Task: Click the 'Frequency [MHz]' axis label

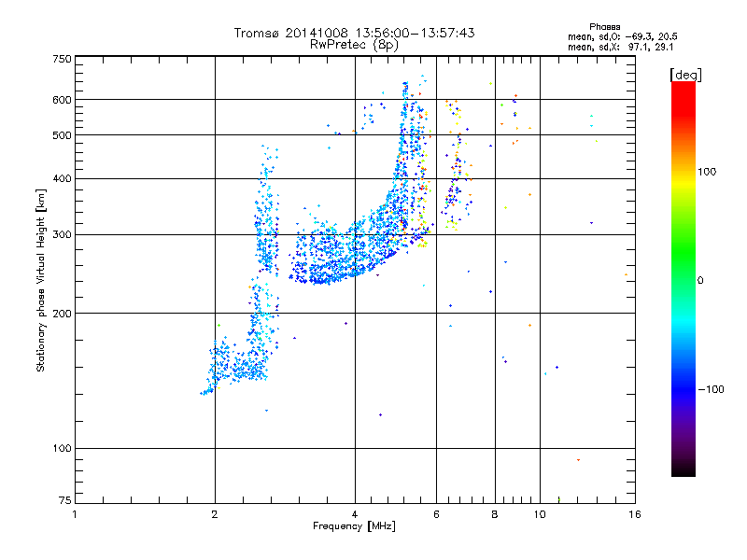Action: pyautogui.click(x=355, y=526)
